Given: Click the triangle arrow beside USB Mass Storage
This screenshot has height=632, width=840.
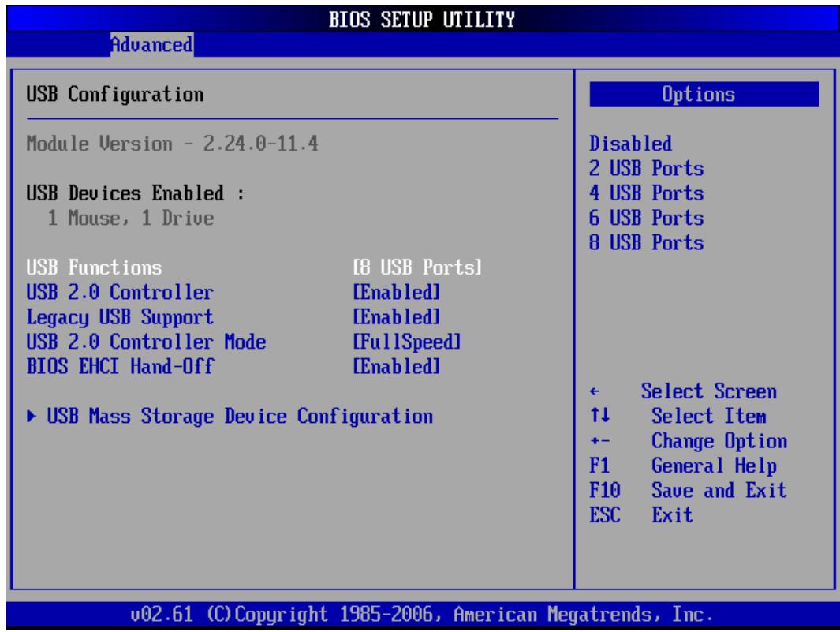Looking at the screenshot, I should click(x=32, y=416).
